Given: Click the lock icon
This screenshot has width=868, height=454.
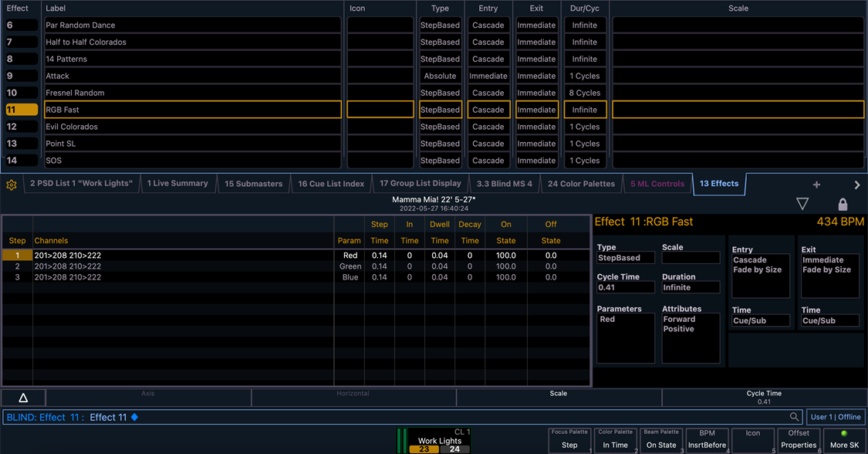Looking at the screenshot, I should click(843, 204).
